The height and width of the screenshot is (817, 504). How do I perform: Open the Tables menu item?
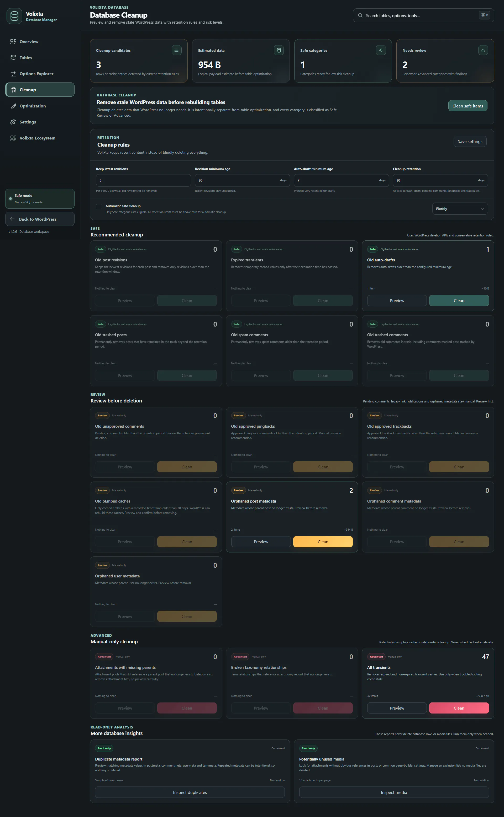40,58
